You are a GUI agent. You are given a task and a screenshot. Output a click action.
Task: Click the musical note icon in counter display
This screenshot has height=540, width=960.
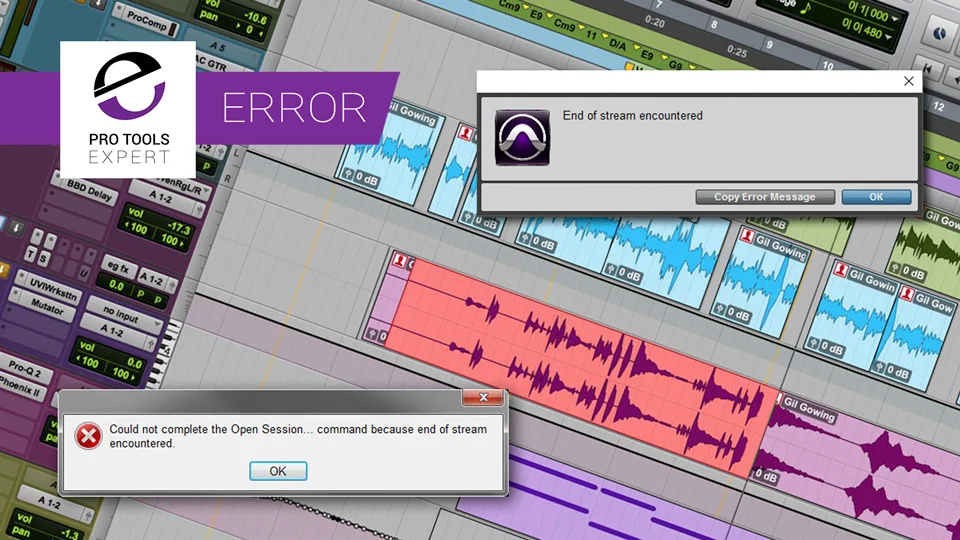[x=806, y=8]
